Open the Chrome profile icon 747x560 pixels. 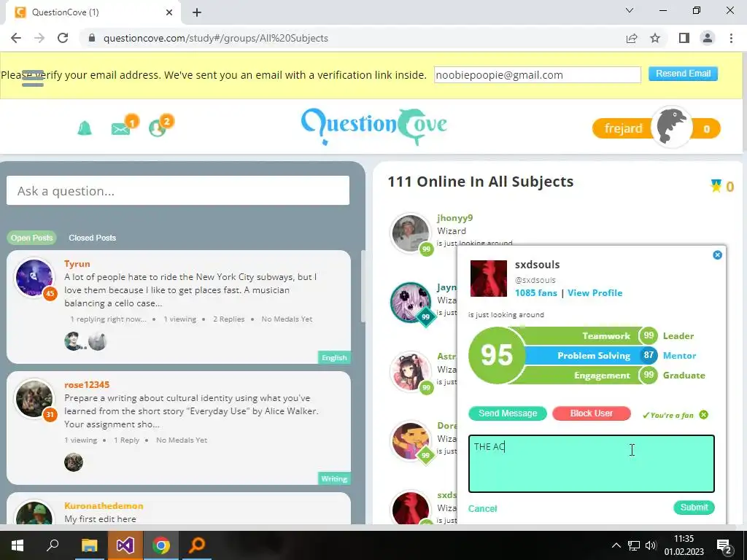708,38
